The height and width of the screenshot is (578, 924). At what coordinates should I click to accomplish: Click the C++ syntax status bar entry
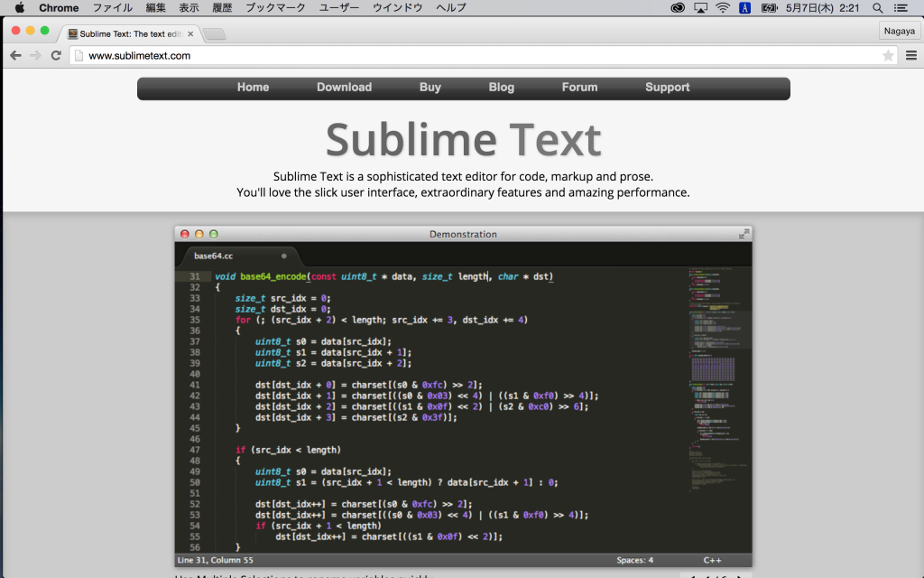(x=712, y=560)
